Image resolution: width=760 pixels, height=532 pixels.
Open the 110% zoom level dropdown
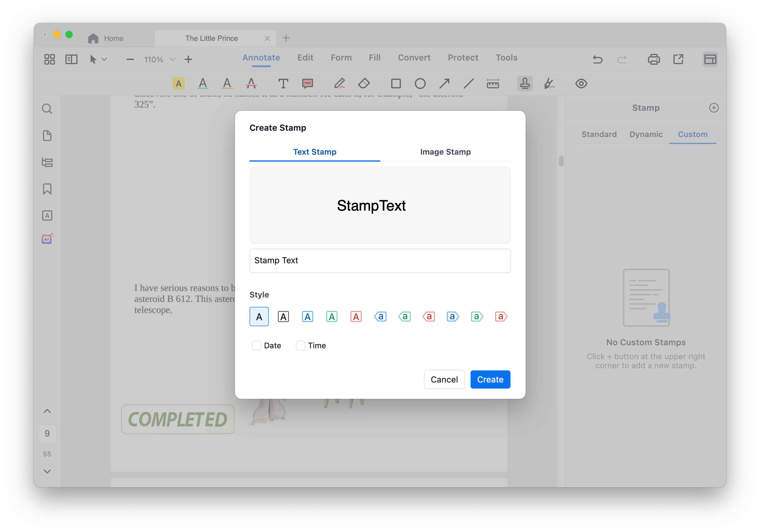tap(172, 60)
